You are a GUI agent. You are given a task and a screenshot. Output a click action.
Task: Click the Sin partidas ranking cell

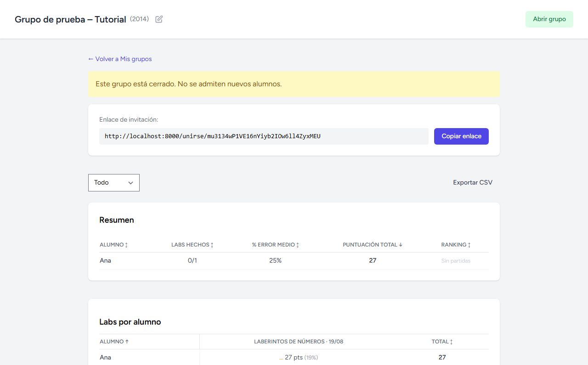[x=456, y=261]
